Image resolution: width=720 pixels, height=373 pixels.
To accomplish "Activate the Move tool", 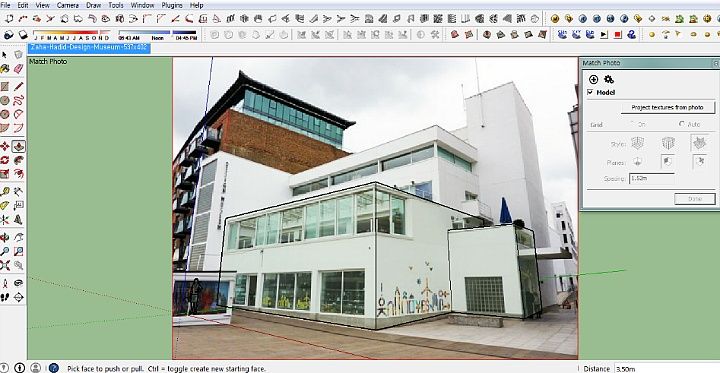I will click(5, 147).
